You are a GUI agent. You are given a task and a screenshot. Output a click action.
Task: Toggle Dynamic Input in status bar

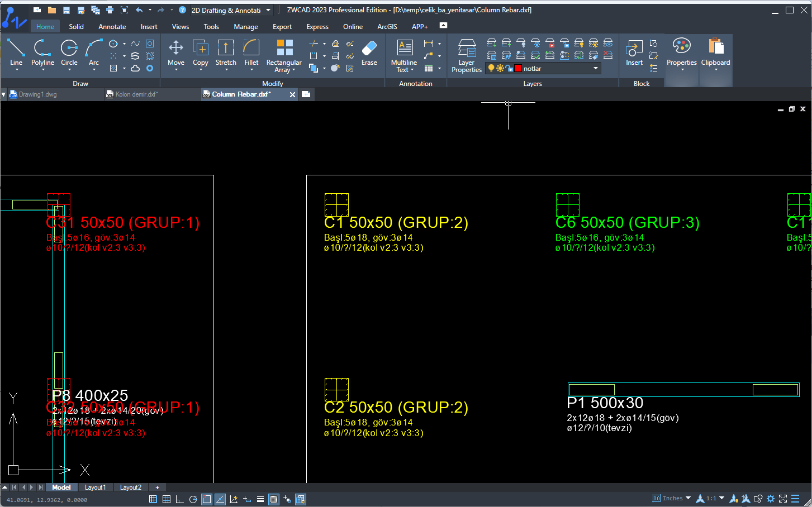tap(247, 499)
